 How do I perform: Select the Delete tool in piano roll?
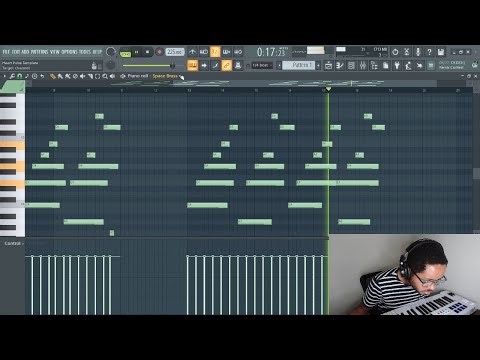click(75, 76)
